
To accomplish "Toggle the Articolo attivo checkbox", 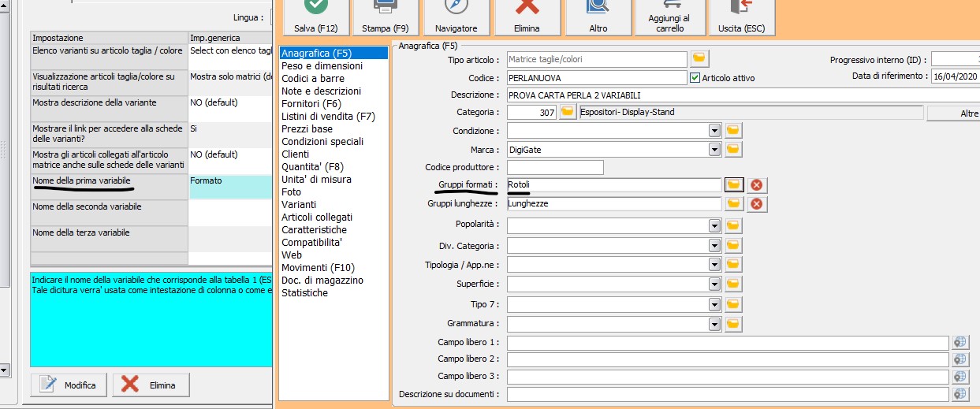I will [x=695, y=78].
